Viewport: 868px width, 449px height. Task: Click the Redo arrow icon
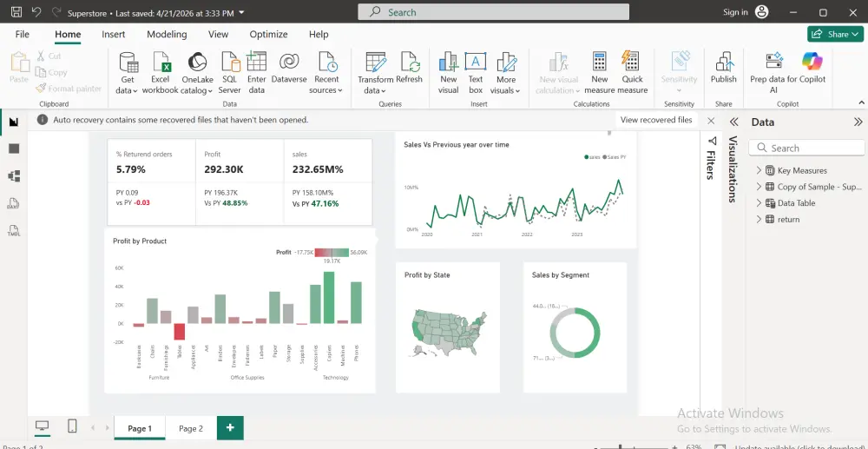pyautogui.click(x=56, y=12)
